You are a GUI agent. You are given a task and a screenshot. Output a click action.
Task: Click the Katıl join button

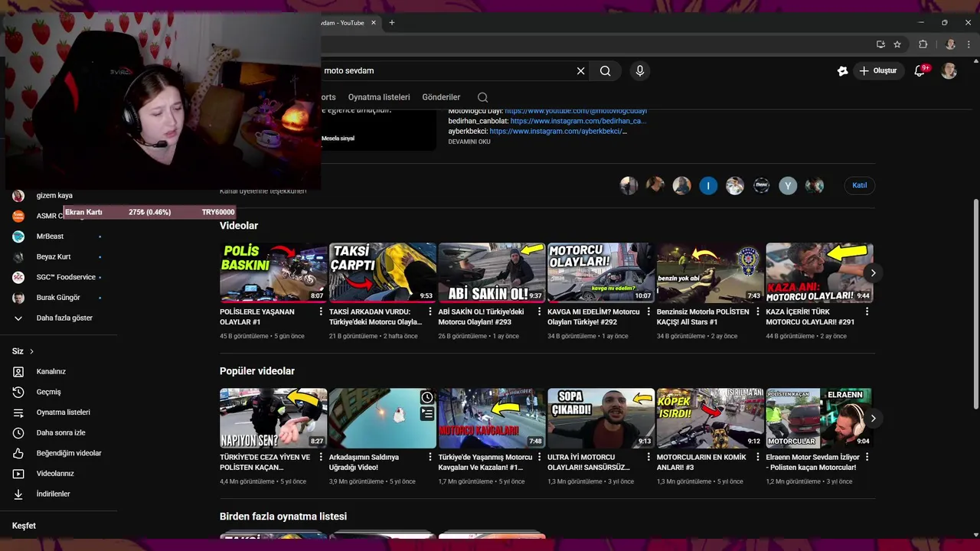click(860, 185)
